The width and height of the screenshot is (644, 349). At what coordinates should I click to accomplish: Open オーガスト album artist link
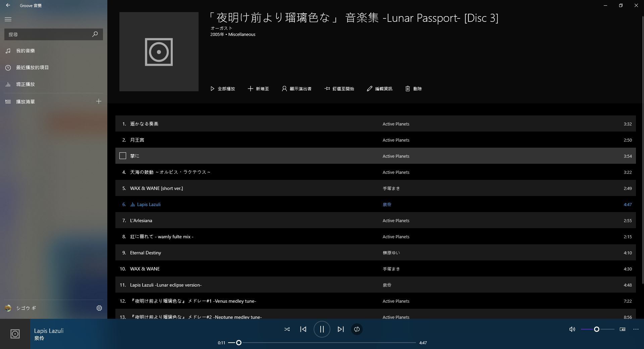coord(221,28)
